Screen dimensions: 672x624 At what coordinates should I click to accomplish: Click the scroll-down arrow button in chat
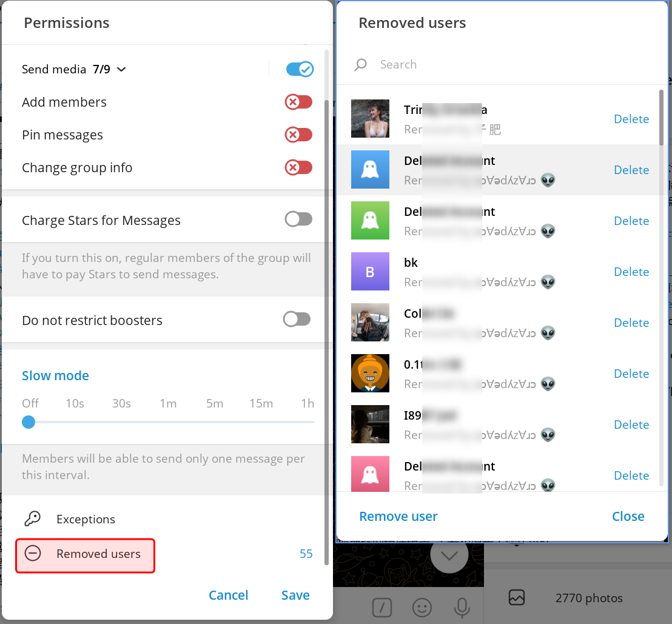[x=449, y=556]
